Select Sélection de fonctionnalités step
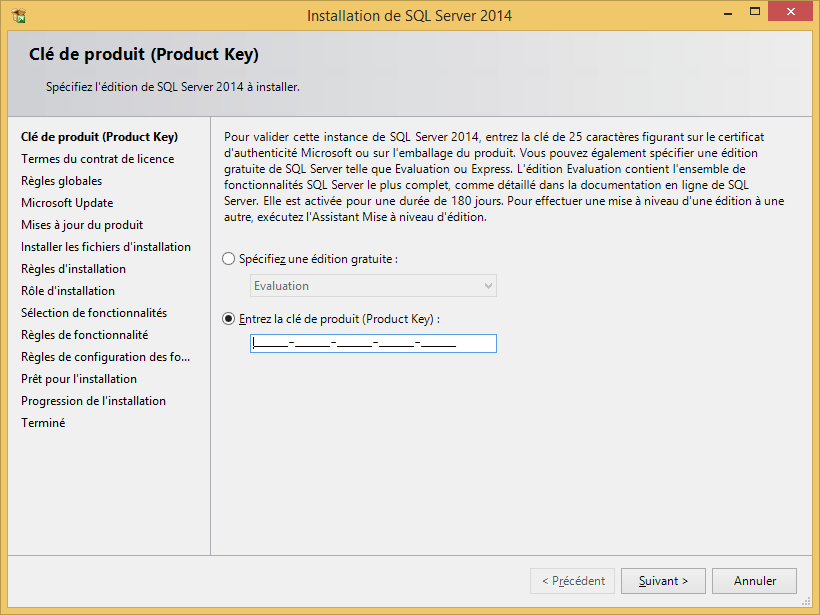This screenshot has height=615, width=820. [94, 313]
